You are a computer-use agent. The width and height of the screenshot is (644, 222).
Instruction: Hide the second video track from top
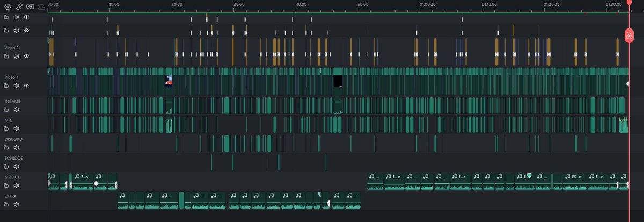tap(26, 31)
